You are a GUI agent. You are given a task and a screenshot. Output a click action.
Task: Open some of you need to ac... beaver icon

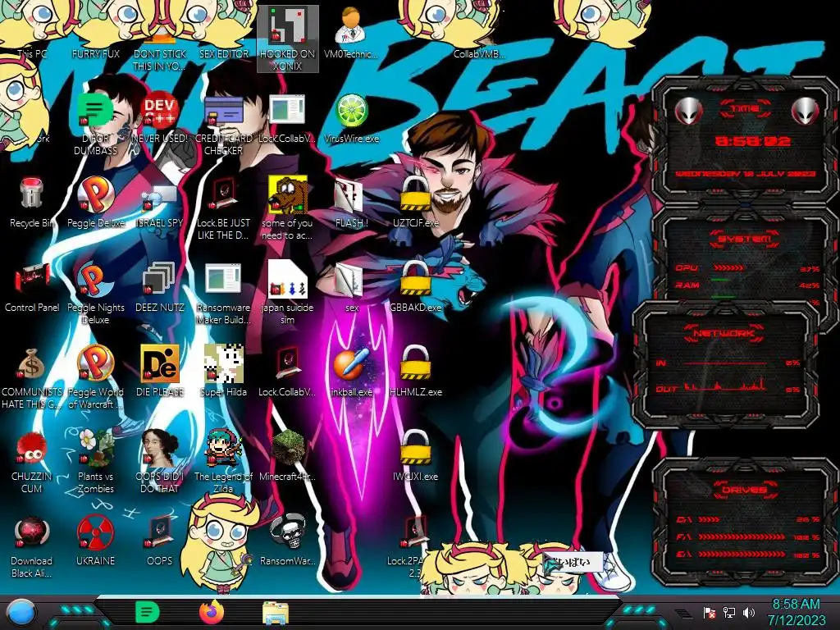click(288, 208)
